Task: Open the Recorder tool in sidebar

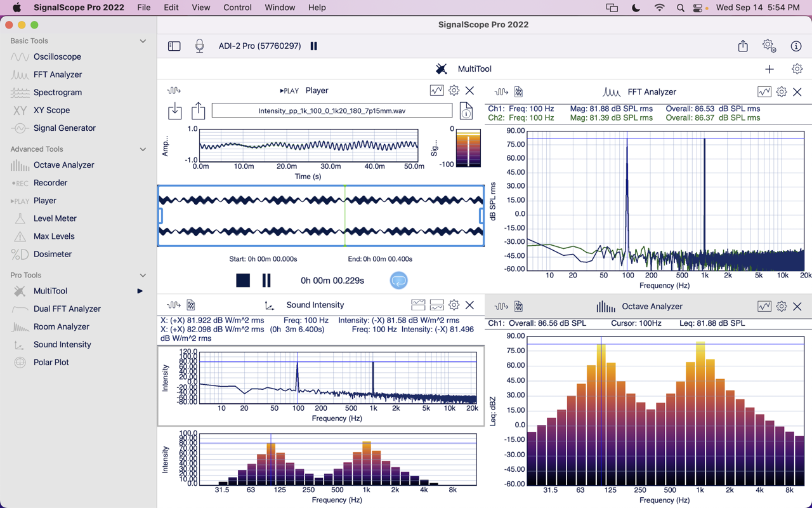Action: coord(50,182)
